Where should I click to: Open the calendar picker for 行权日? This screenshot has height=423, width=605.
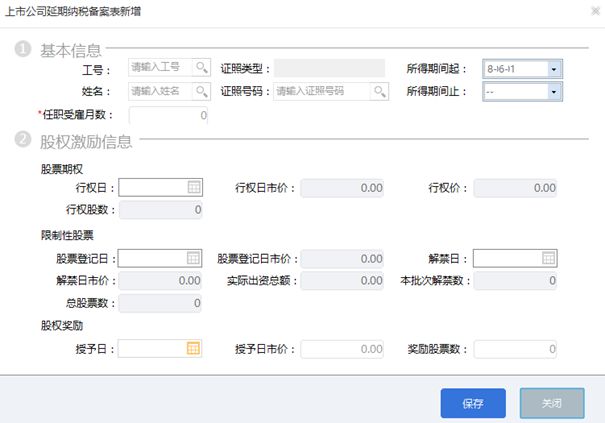pos(194,187)
